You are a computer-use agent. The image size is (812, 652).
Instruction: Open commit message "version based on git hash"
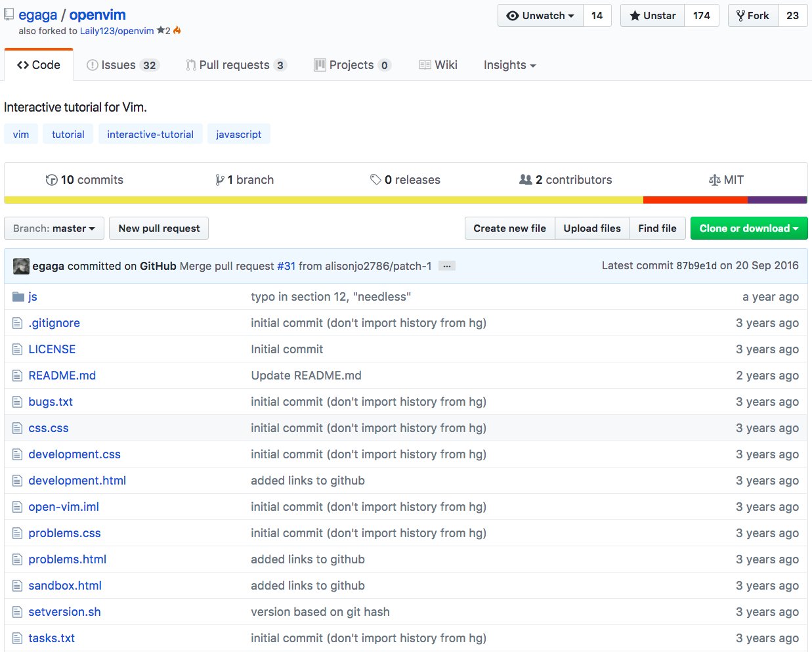click(x=320, y=612)
